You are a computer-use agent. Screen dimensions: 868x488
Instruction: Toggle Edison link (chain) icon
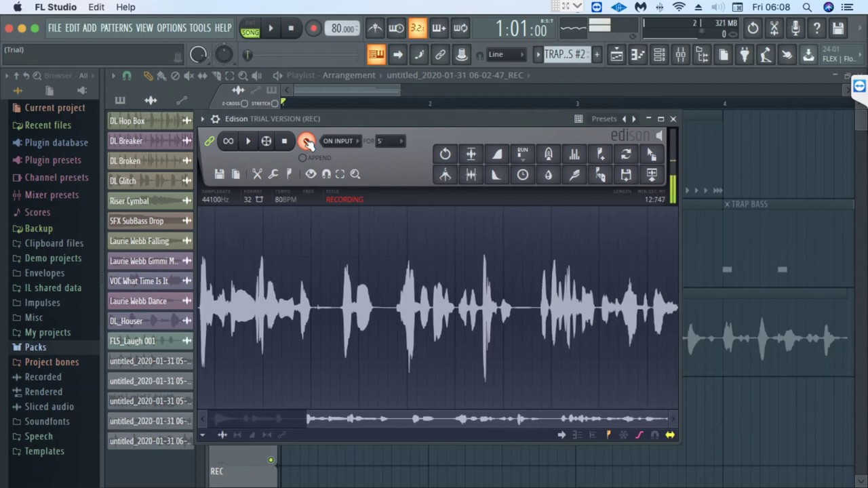pos(210,141)
